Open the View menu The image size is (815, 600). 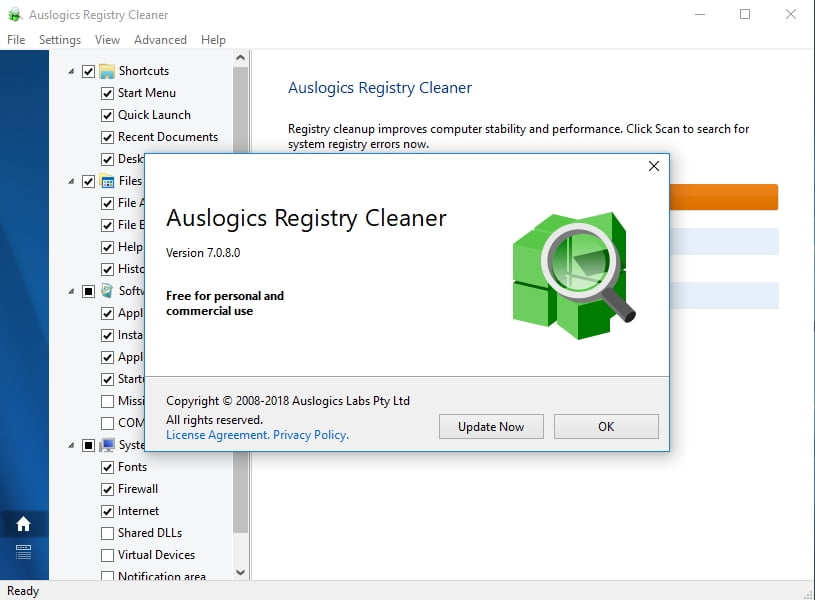[x=107, y=40]
